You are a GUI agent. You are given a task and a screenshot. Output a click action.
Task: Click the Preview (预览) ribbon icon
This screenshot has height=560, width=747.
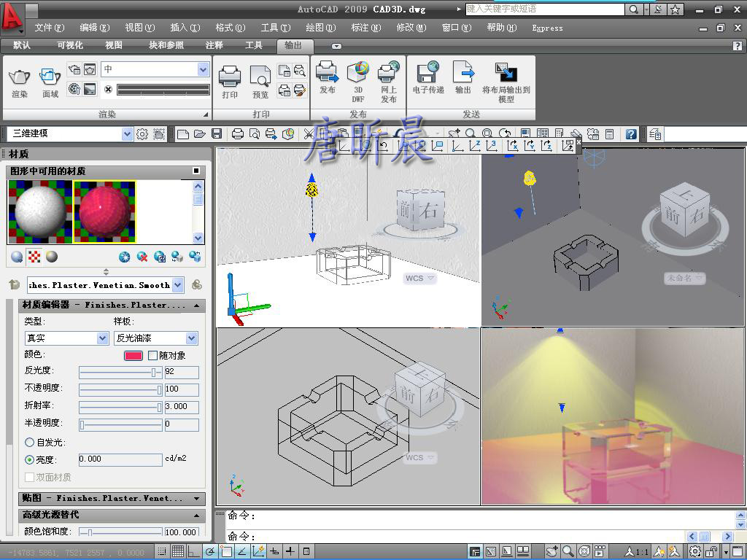260,76
